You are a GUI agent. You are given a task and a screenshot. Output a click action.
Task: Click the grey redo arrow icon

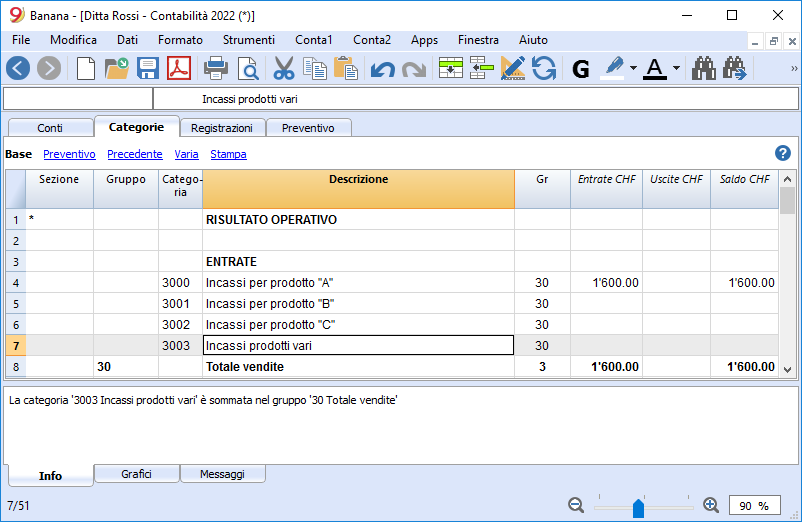[414, 69]
